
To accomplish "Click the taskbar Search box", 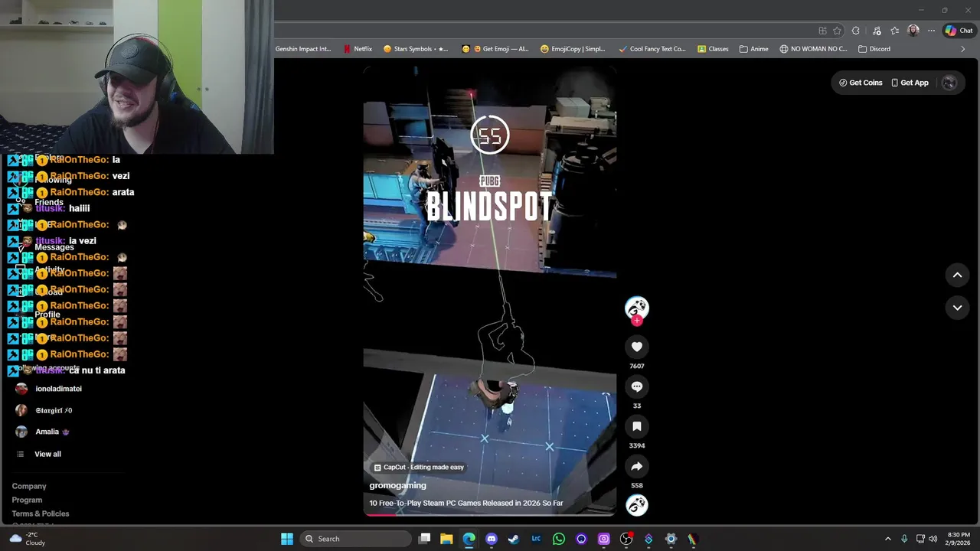I will tap(354, 539).
